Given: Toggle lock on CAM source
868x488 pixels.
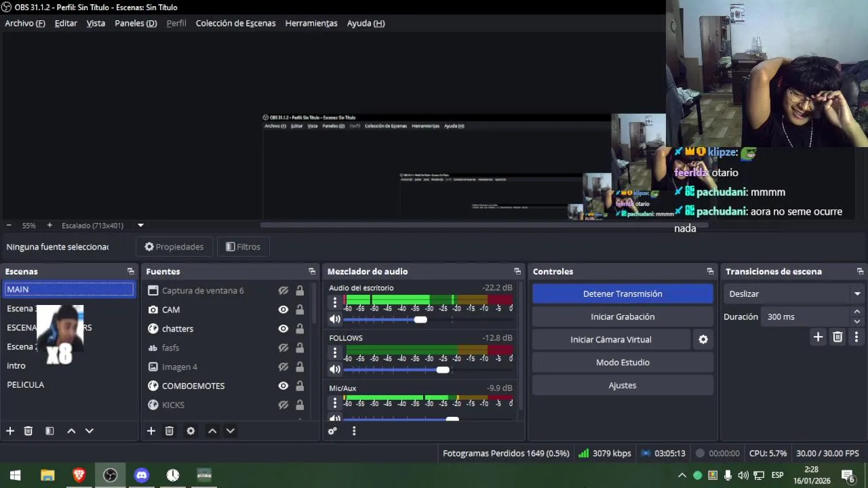Looking at the screenshot, I should pyautogui.click(x=300, y=310).
